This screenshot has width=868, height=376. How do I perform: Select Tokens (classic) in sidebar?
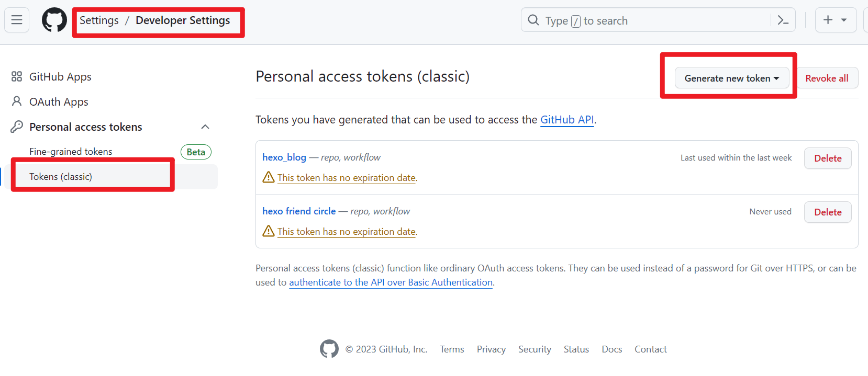(x=61, y=176)
